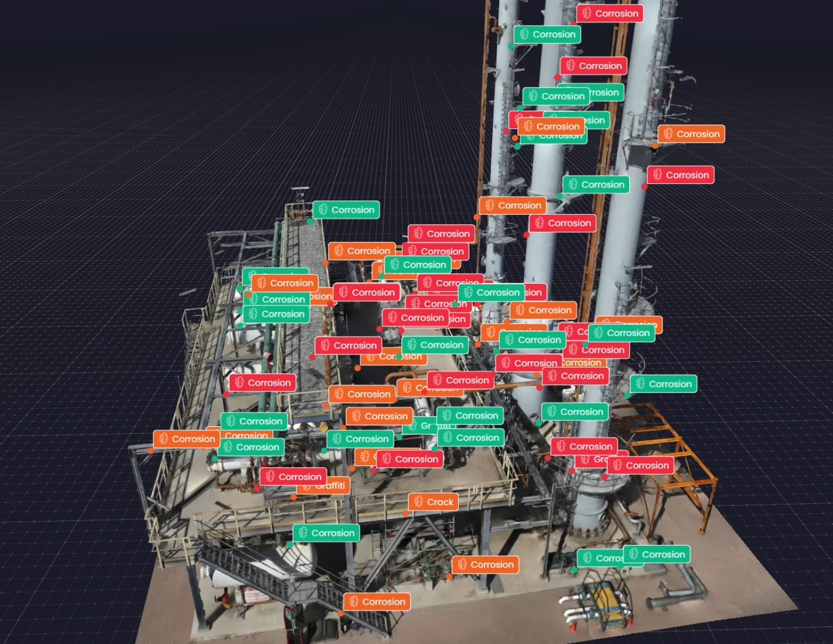
Task: Select the orange Crack annotation tag
Action: 433,502
